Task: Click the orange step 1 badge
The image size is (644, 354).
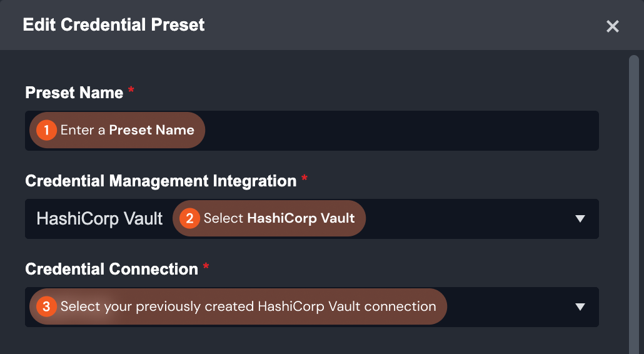Action: click(x=46, y=130)
